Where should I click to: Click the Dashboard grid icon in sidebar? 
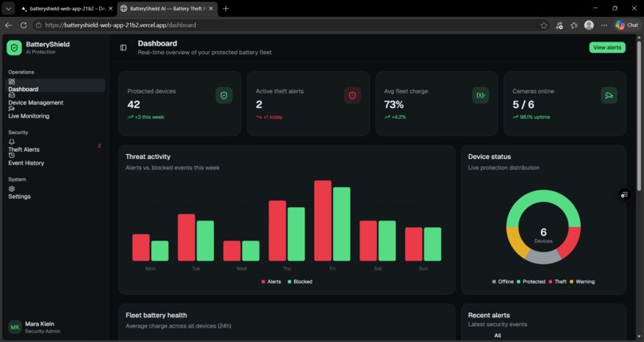11,82
